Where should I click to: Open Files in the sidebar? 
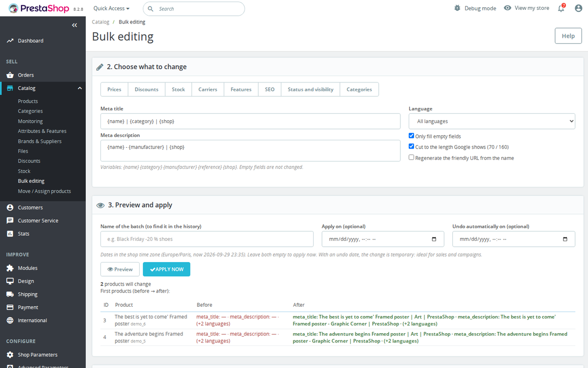point(23,151)
